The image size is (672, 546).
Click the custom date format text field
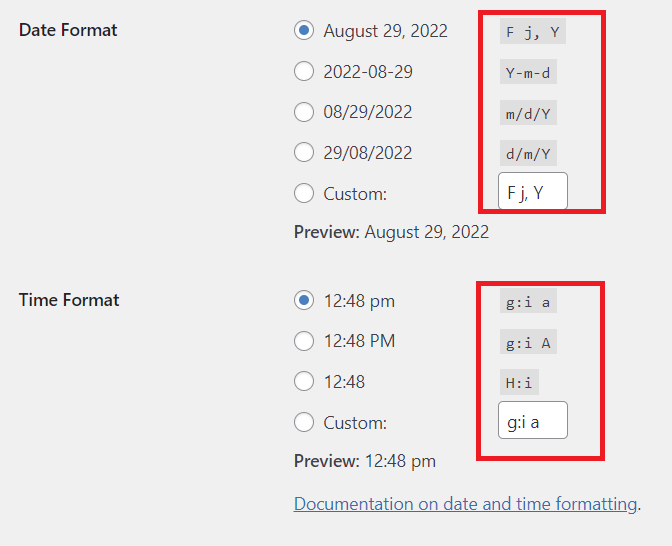click(533, 192)
